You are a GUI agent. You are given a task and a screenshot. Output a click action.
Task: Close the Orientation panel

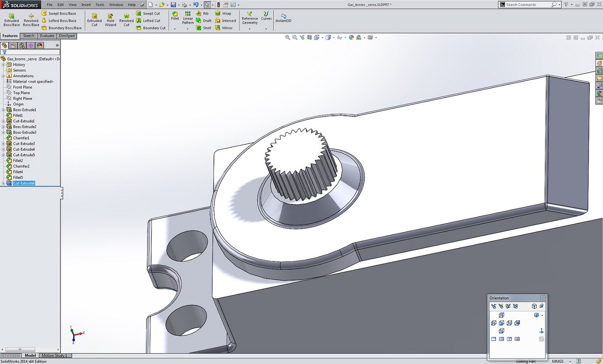pyautogui.click(x=543, y=298)
